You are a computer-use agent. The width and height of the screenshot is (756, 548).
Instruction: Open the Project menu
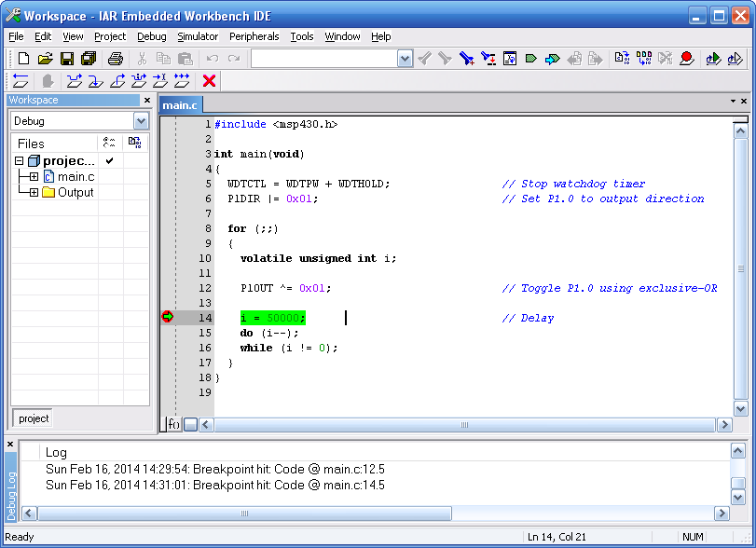coord(110,36)
